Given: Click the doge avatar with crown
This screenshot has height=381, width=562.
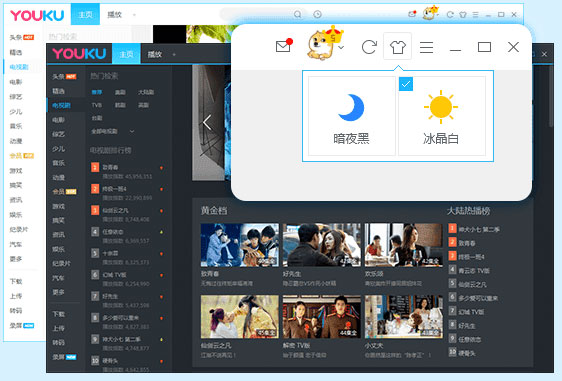Looking at the screenshot, I should tap(322, 44).
